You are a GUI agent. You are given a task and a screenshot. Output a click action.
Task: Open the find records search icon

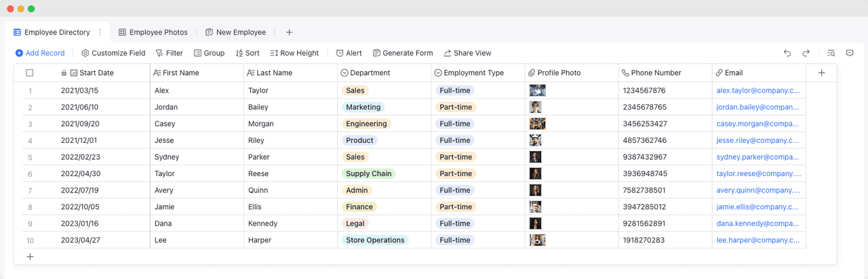831,53
